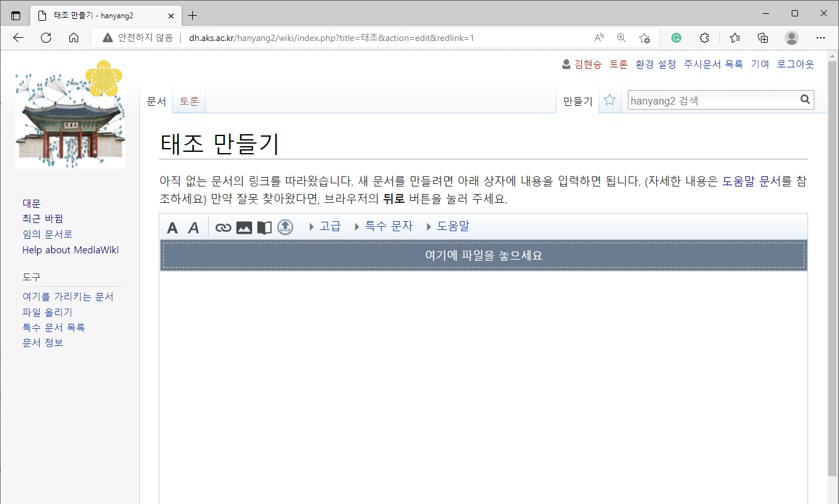This screenshot has height=504, width=839.
Task: Click the magnifier search button in wiki
Action: point(804,100)
